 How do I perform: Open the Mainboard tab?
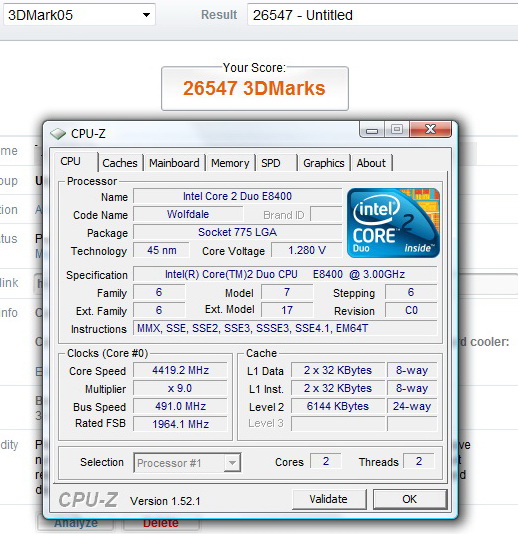point(174,163)
